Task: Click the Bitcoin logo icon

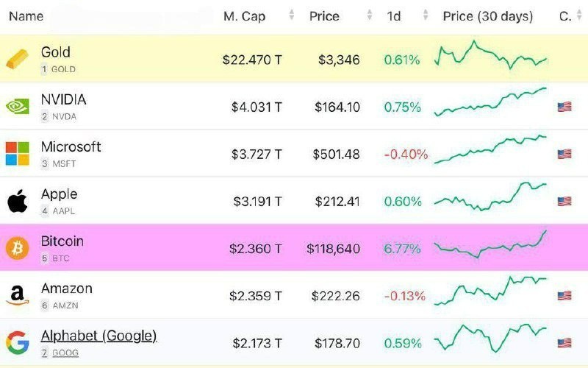Action: 18,248
